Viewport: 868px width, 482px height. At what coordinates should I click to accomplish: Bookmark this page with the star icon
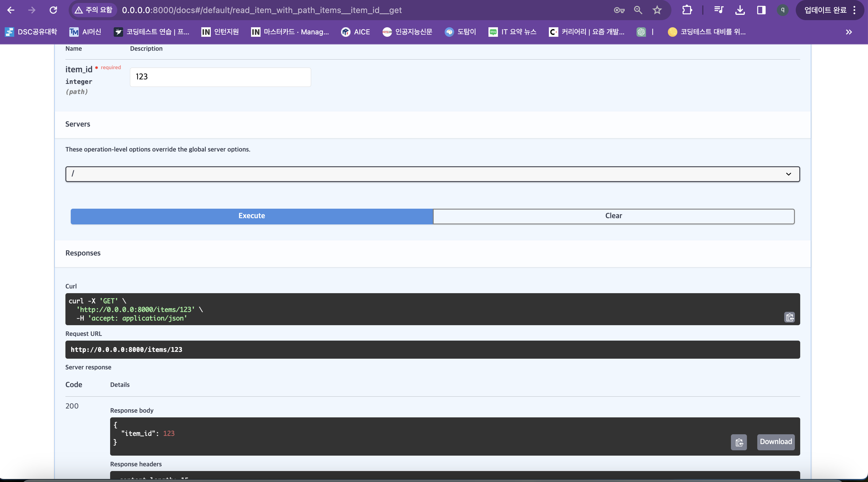657,10
